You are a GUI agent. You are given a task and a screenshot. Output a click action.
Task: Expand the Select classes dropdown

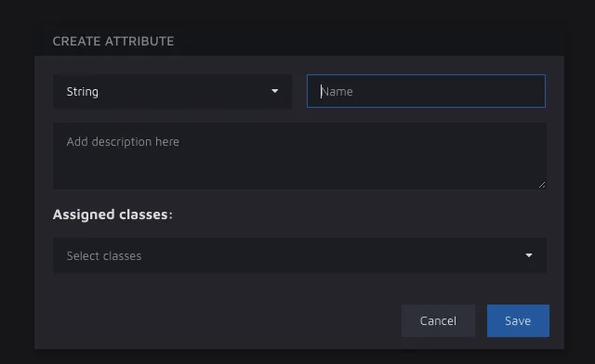click(x=299, y=255)
